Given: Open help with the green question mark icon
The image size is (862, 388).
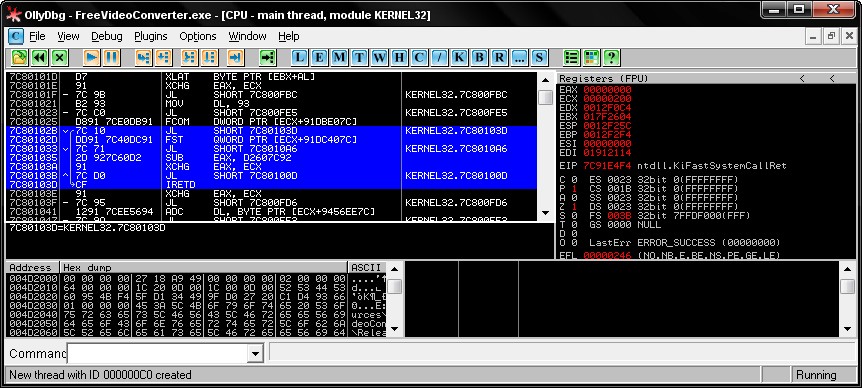Looking at the screenshot, I should pyautogui.click(x=611, y=57).
